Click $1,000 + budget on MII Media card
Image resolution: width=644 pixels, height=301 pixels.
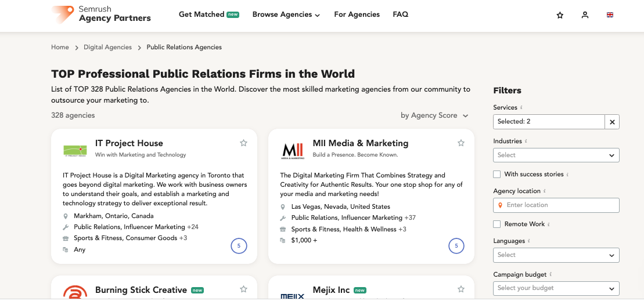point(304,240)
